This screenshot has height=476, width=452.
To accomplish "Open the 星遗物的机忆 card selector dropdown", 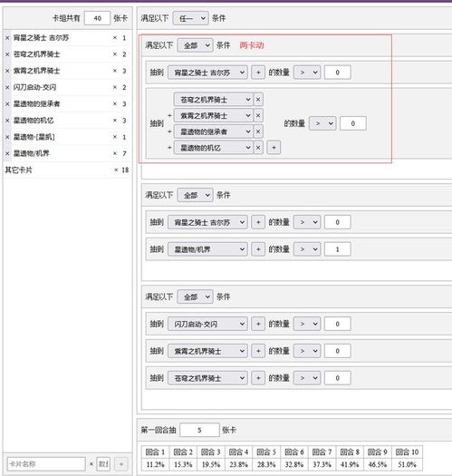I will pyautogui.click(x=214, y=148).
